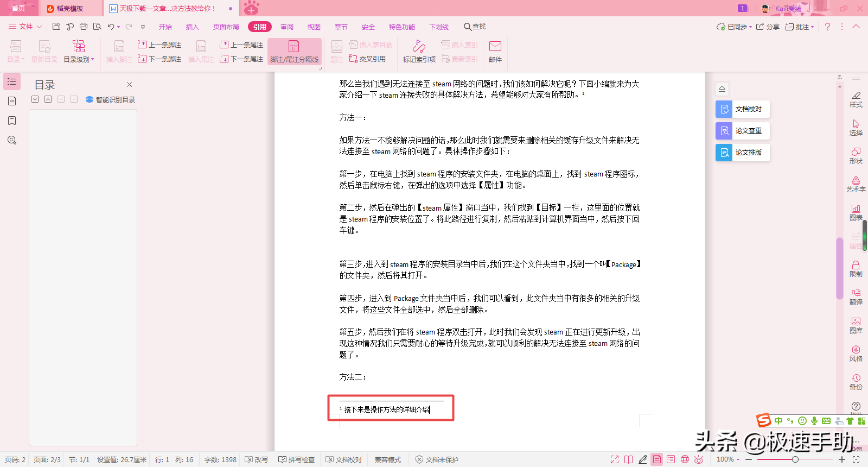This screenshot has height=467, width=868.
Task: Open 形状 (shapes) side tool
Action: tap(856, 156)
